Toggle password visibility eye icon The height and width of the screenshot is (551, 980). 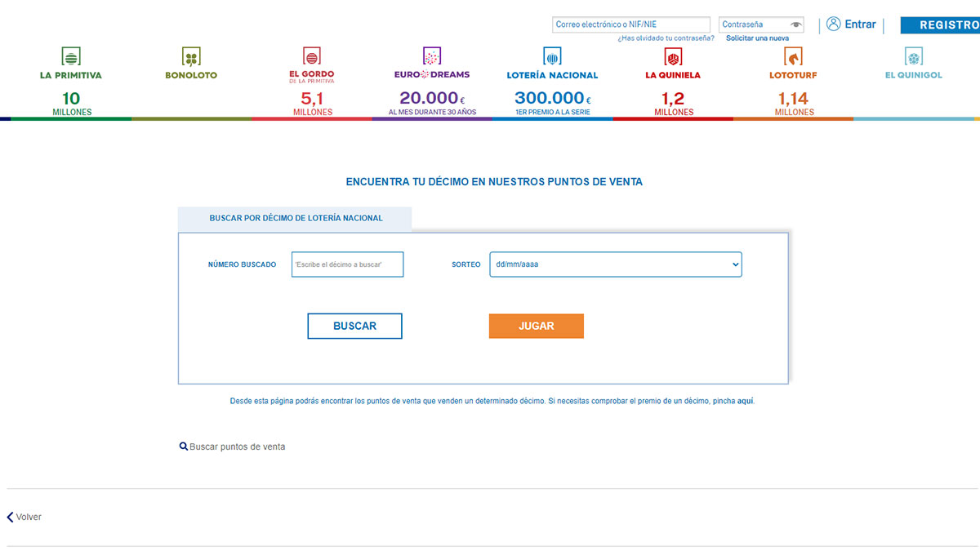(x=796, y=25)
